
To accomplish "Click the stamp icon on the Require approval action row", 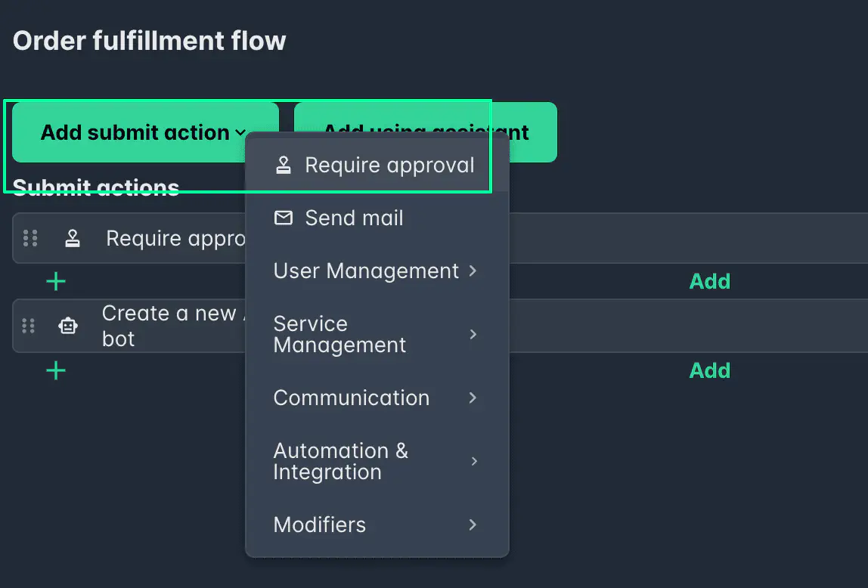I will [x=73, y=238].
